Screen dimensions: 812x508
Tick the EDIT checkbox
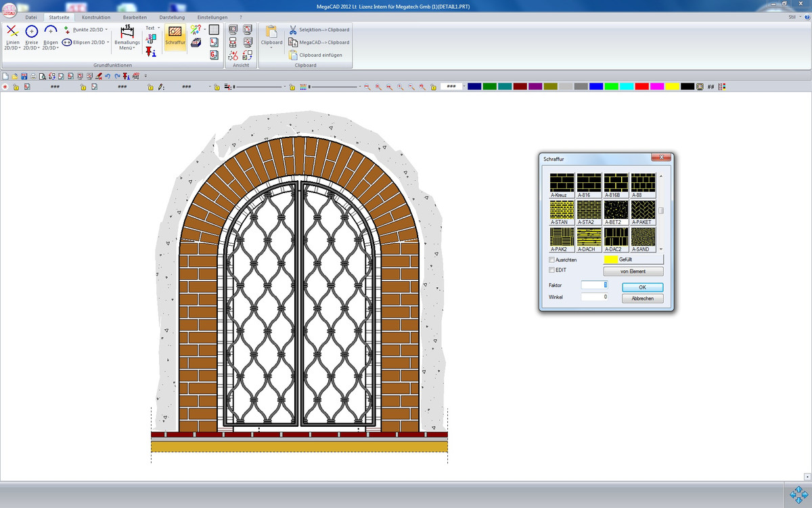pyautogui.click(x=552, y=270)
